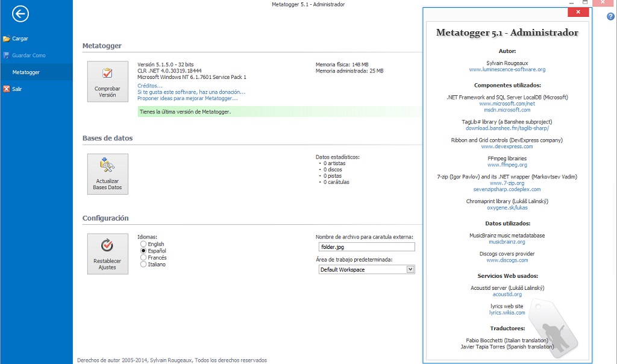Open www.7-zip.org link
This screenshot has height=364, width=617.
pyautogui.click(x=507, y=183)
